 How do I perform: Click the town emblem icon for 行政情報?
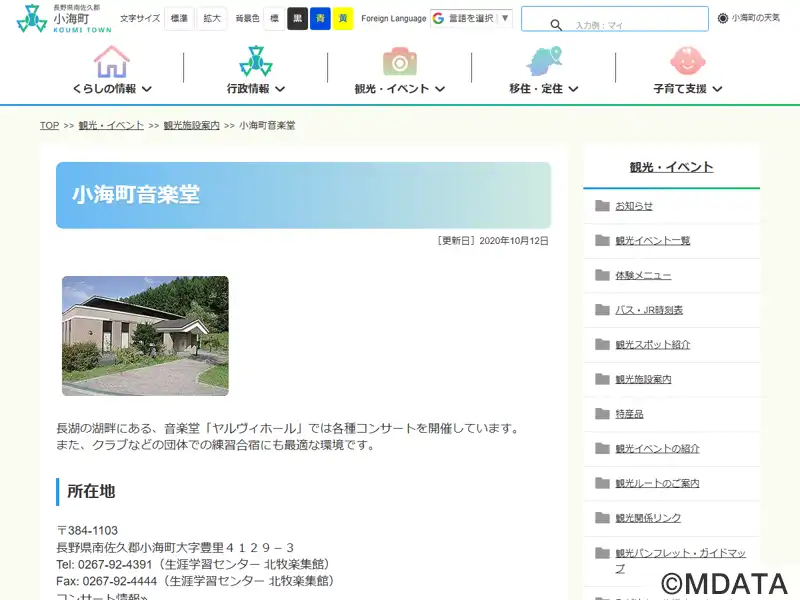[256, 62]
